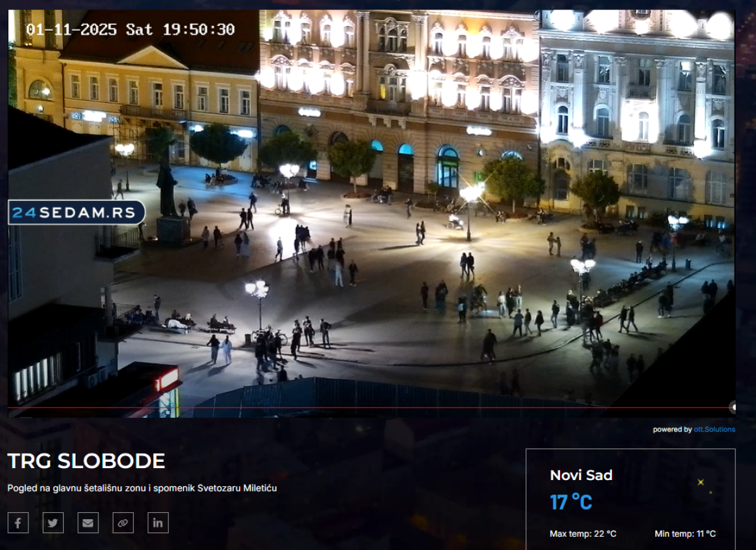The width and height of the screenshot is (756, 550).
Task: Share the webcam on Facebook
Action: (x=18, y=522)
